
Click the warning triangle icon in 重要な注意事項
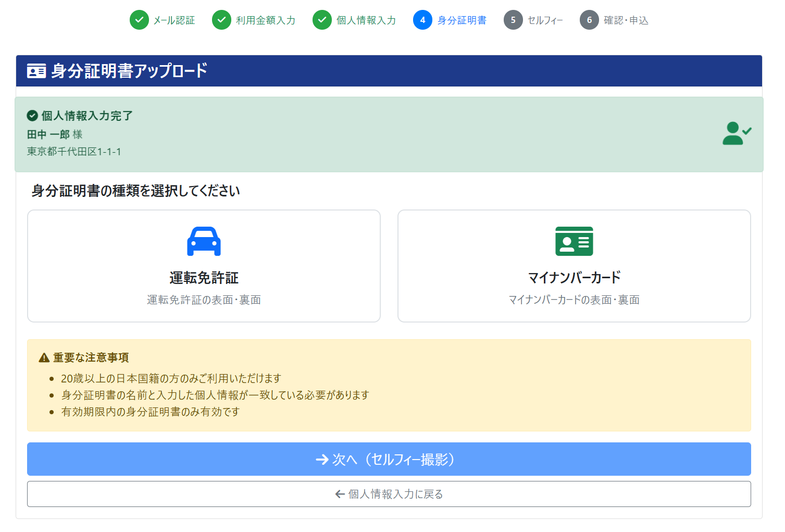click(x=44, y=357)
